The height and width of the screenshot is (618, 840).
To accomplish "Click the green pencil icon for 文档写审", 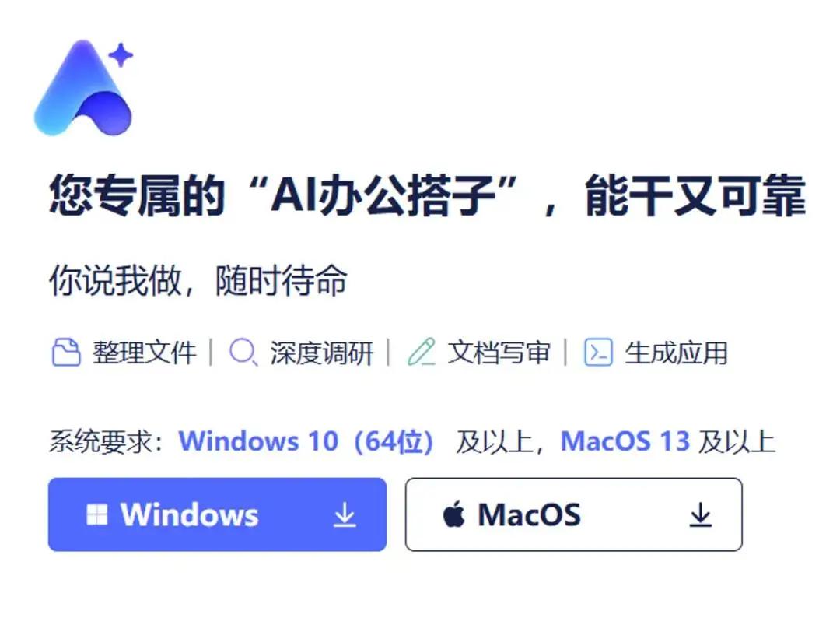I will 422,352.
